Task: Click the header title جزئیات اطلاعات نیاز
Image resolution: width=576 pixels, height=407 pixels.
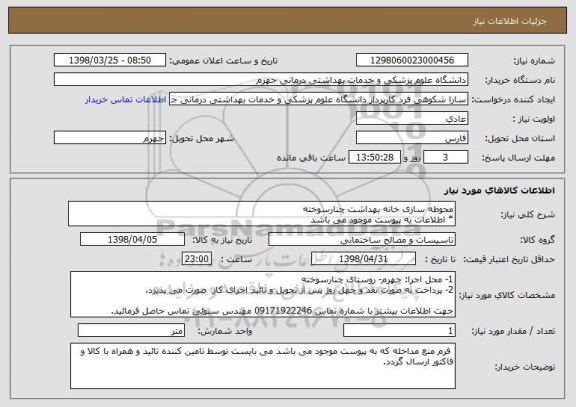Action: [x=510, y=21]
